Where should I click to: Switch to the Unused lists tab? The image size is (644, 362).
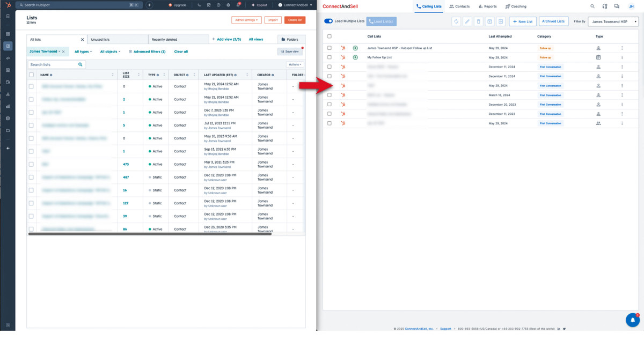coord(117,40)
